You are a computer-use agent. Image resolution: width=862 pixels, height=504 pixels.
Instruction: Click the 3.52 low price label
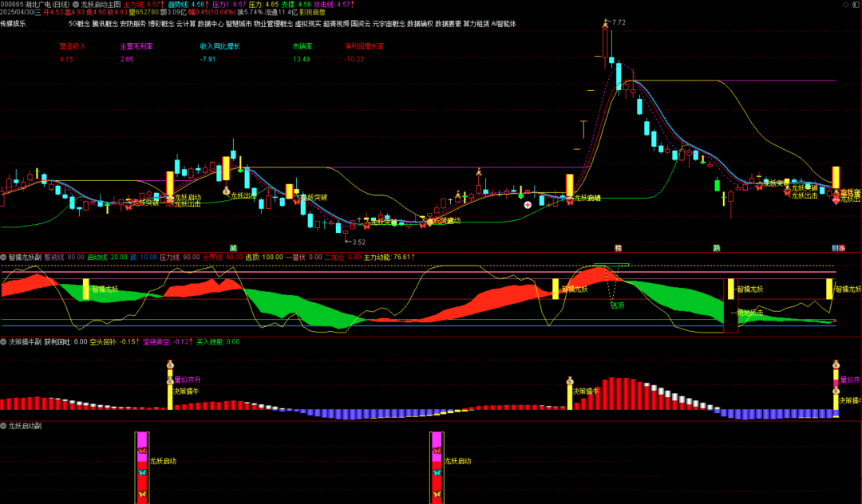click(x=358, y=242)
